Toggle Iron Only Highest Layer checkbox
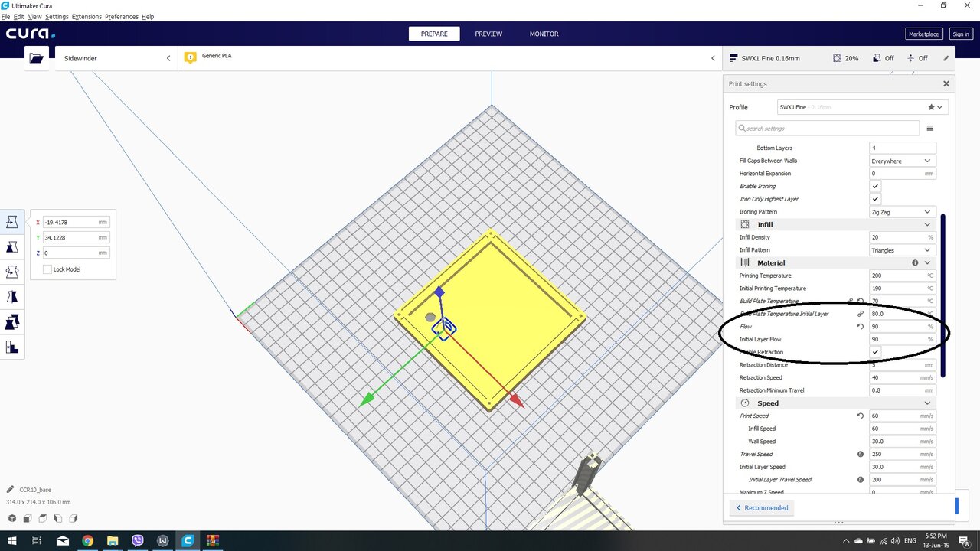 coord(876,199)
